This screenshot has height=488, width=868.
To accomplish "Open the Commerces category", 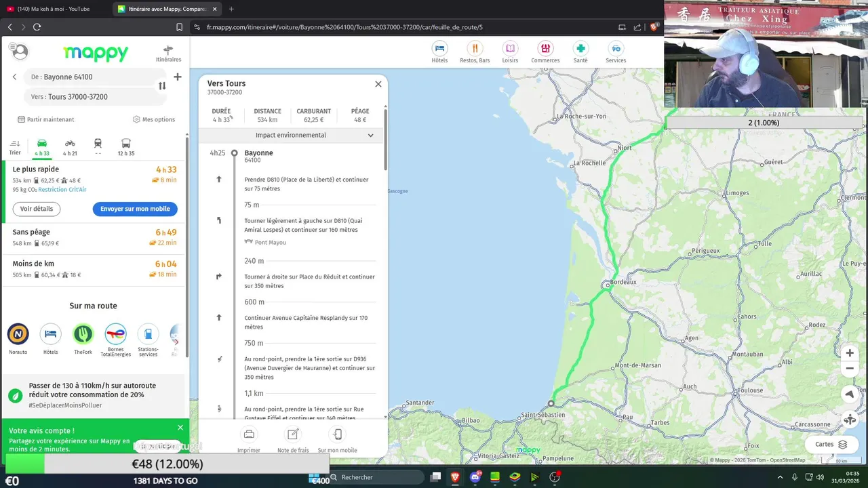I will point(545,52).
